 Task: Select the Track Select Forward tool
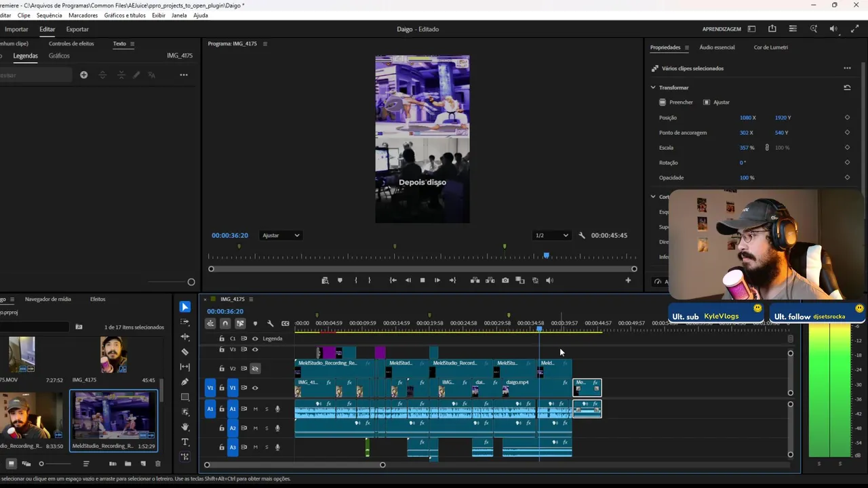pyautogui.click(x=185, y=322)
